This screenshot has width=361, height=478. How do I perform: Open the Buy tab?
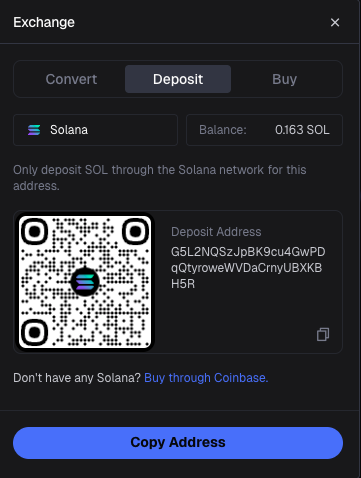pos(284,79)
